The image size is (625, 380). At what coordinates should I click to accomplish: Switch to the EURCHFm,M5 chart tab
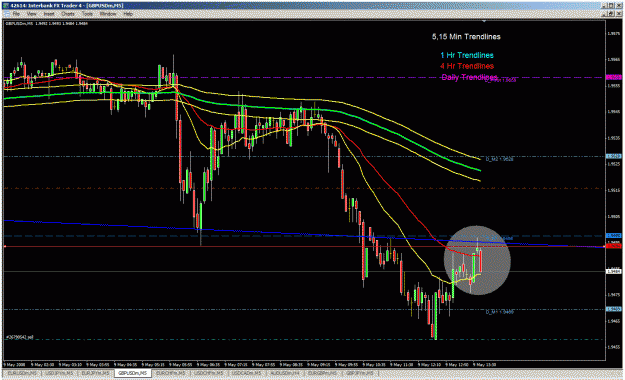pos(170,373)
